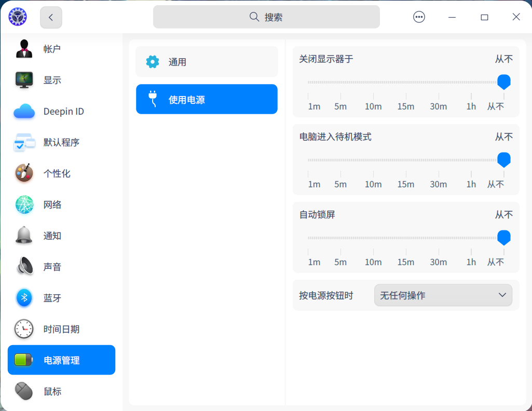Click the 鼠标 mouse icon
Viewport: 532px width, 411px height.
click(x=23, y=391)
